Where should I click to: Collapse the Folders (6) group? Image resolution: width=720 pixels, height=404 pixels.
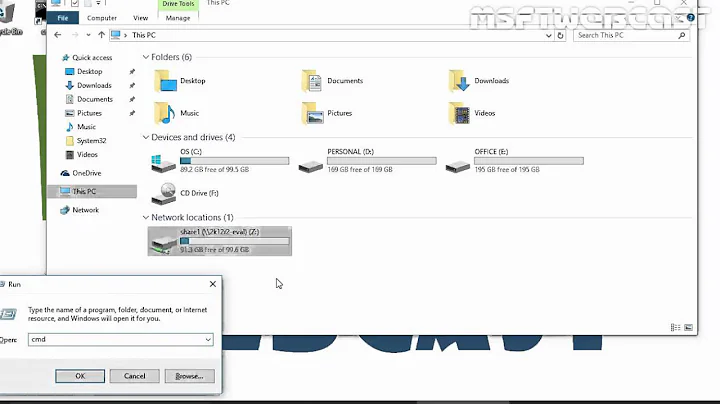[146, 57]
